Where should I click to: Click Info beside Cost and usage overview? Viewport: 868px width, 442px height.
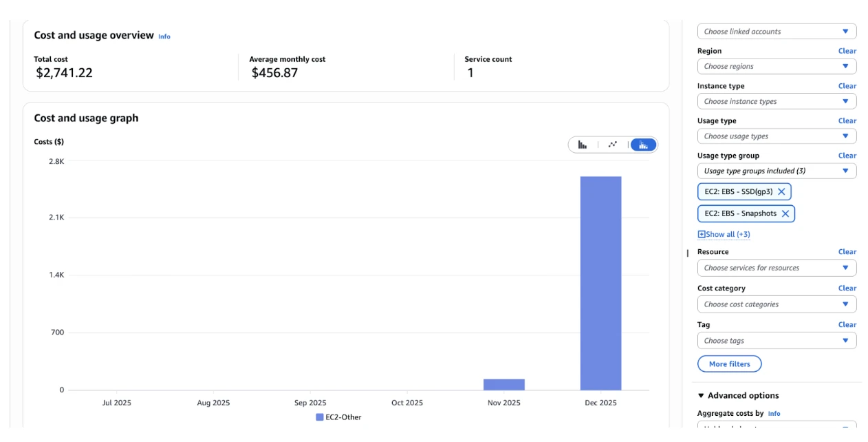[x=164, y=36]
